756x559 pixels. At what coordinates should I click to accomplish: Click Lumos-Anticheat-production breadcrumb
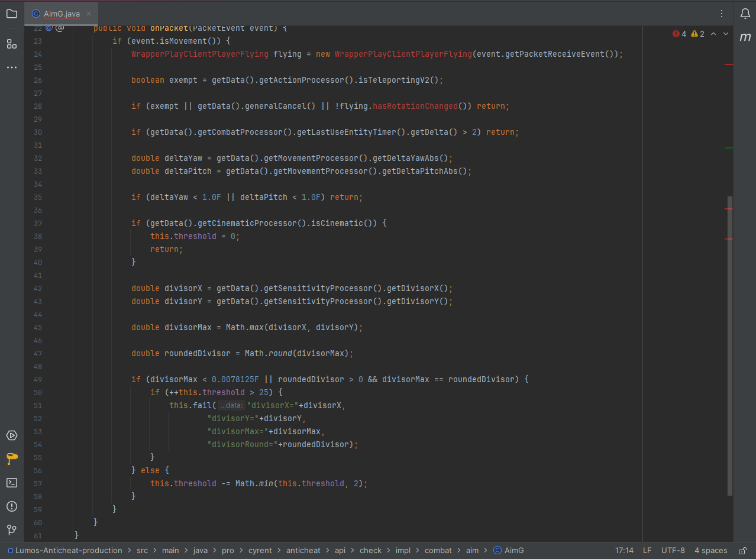tap(65, 550)
